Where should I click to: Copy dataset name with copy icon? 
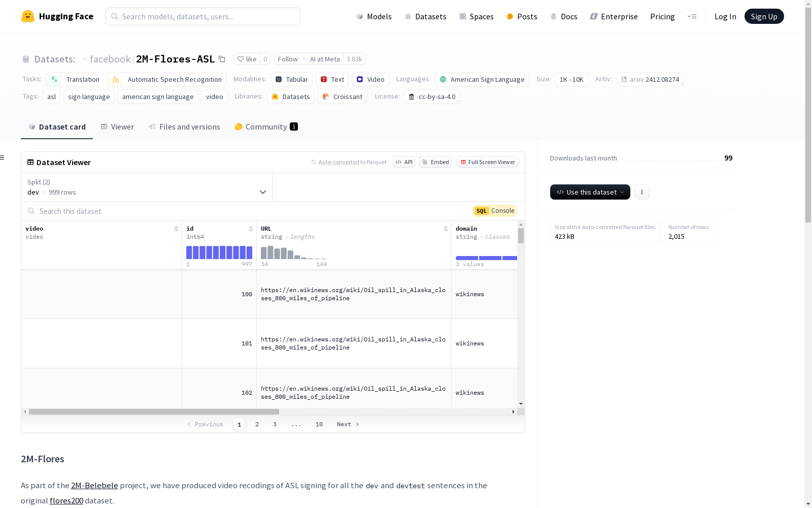pos(222,59)
